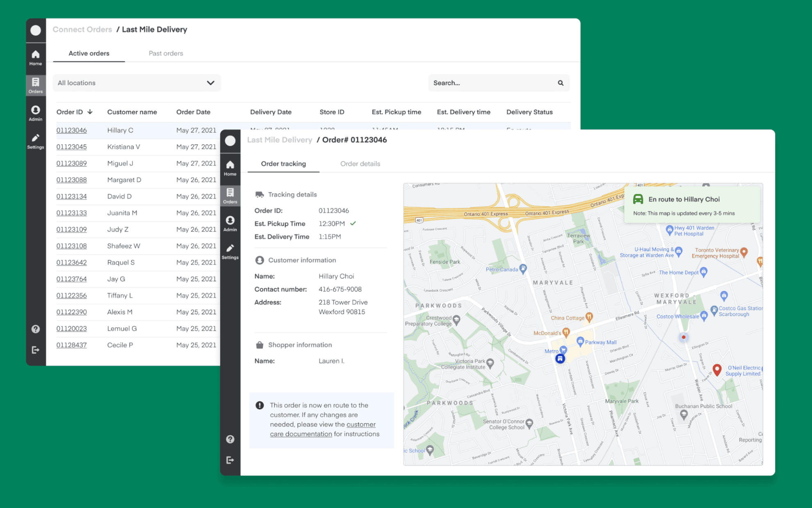Click inside the Search field

(484, 83)
